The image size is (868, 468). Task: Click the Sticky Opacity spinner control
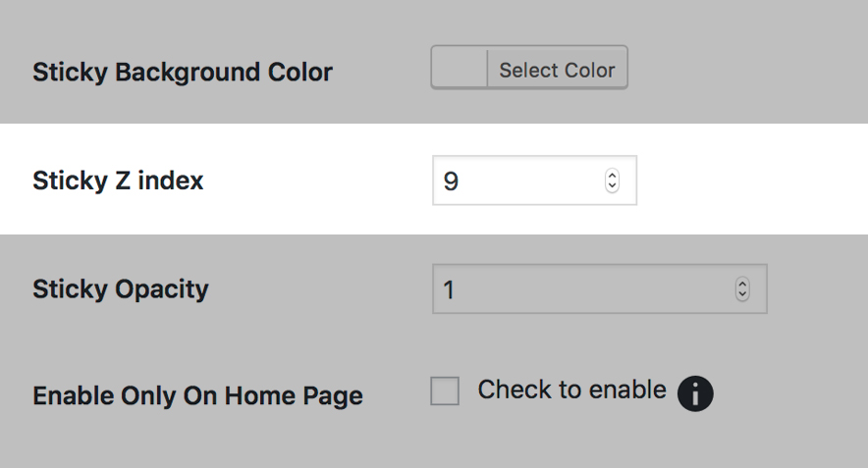tap(742, 290)
